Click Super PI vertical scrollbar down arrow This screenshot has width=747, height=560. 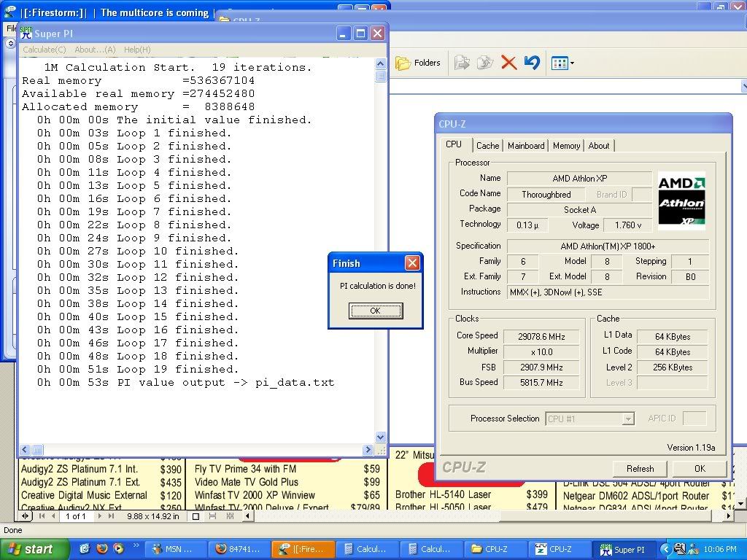pyautogui.click(x=381, y=437)
